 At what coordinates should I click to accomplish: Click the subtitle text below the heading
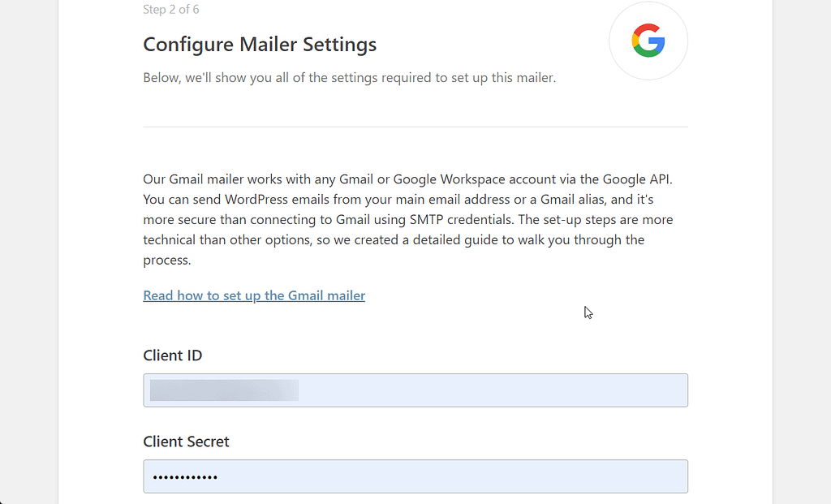click(x=349, y=77)
